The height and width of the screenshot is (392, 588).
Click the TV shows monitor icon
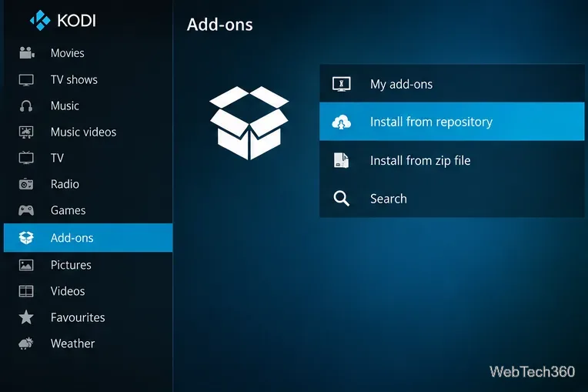(x=26, y=80)
